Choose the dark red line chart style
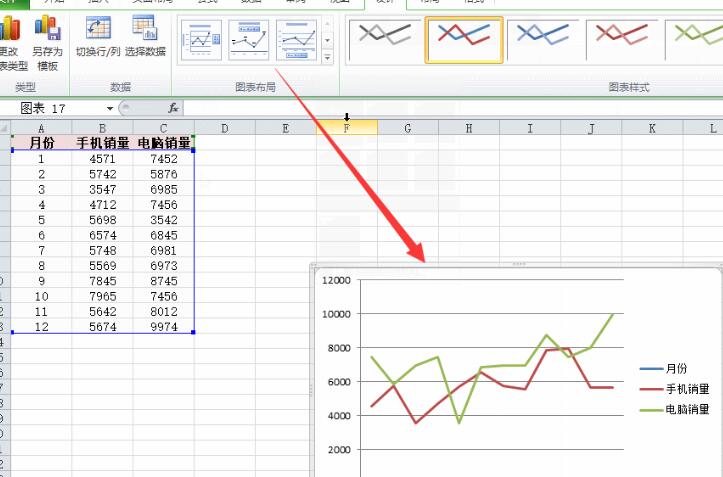 pos(622,40)
